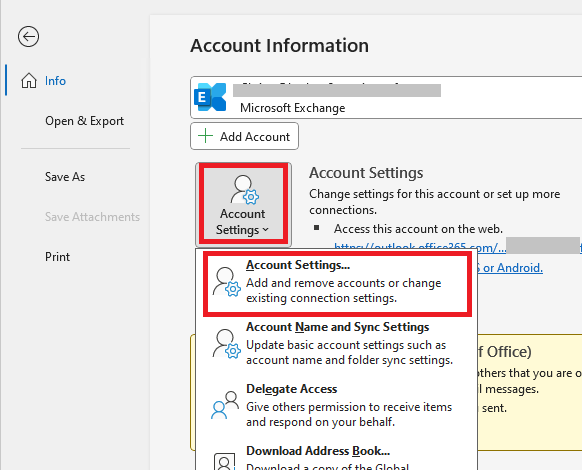The height and width of the screenshot is (470, 582).
Task: Click the two-people Delegate Access icon
Action: (x=225, y=405)
